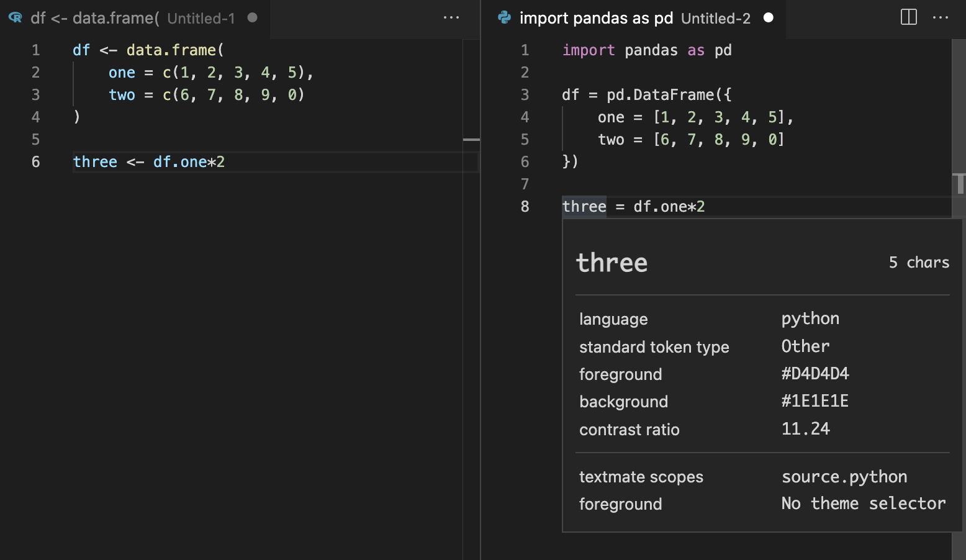
Task: Click the 'three' heading in token inspector
Action: [x=612, y=263]
